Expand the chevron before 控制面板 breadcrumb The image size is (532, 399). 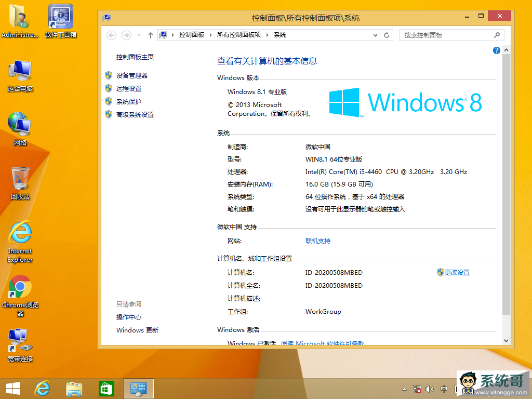tap(172, 35)
